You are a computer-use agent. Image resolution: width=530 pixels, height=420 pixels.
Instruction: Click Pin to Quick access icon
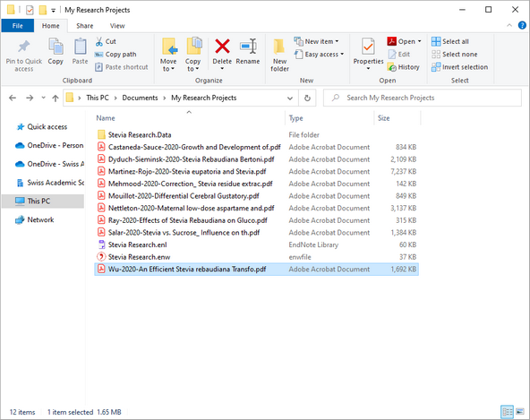[24, 47]
